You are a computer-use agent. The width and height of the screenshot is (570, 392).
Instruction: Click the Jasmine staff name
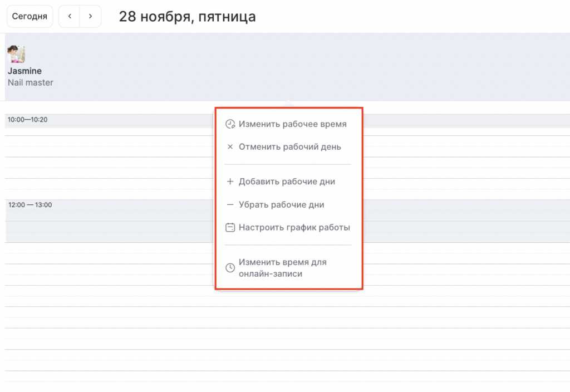[x=24, y=71]
